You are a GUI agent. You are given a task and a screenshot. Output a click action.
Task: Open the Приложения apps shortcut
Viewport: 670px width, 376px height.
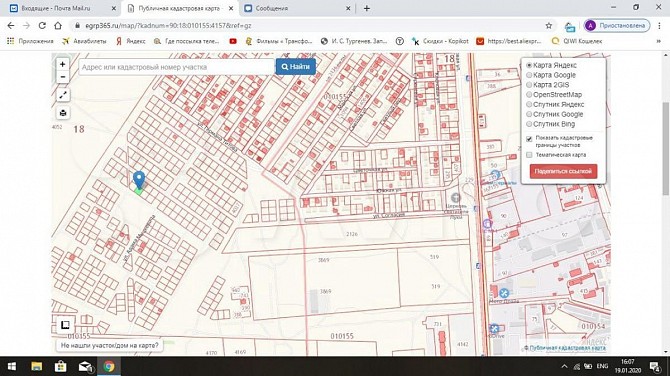click(30, 41)
